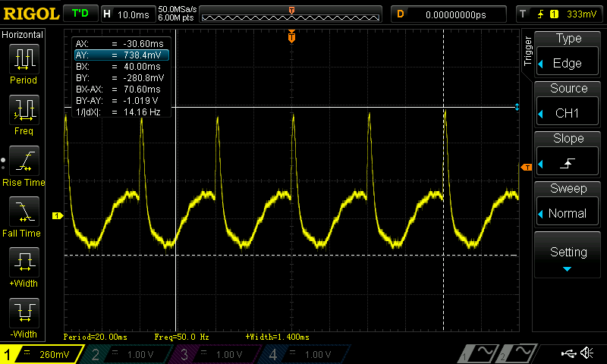607x364 pixels.
Task: Open the trigger Type Edge selector
Action: 568,55
